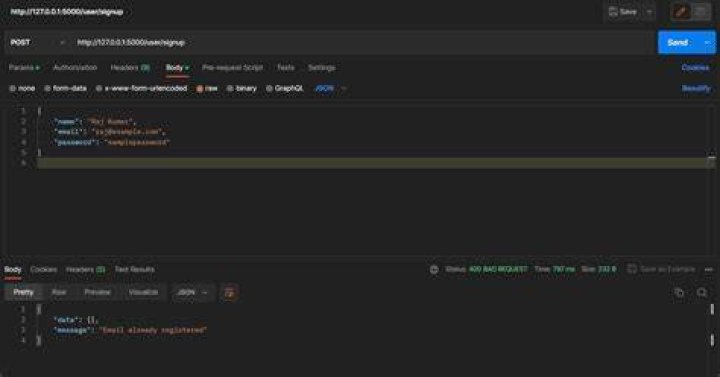Switch to response Body tab

tap(13, 270)
